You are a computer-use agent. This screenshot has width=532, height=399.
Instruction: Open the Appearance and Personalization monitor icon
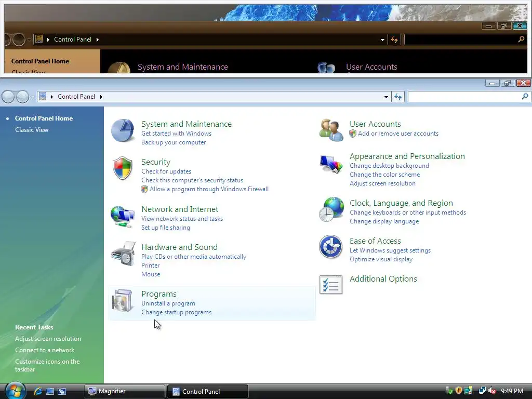(x=331, y=164)
